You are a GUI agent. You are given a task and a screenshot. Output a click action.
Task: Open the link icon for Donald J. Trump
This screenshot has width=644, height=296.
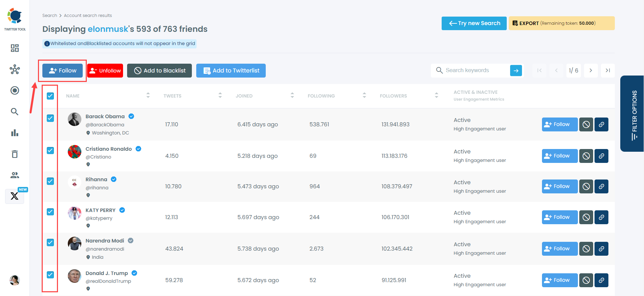pos(601,280)
